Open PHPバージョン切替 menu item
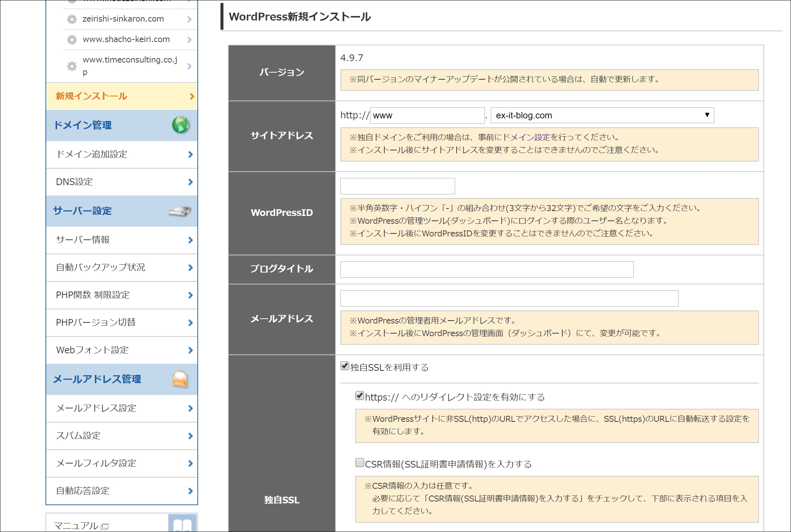This screenshot has height=532, width=791. tap(122, 323)
